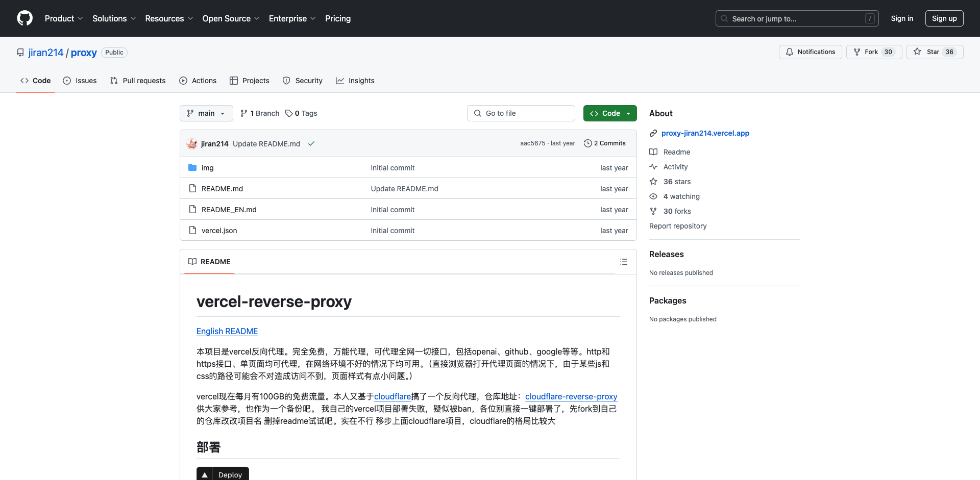The height and width of the screenshot is (480, 980).
Task: Open jiran214 user profile link
Action: [x=46, y=53]
